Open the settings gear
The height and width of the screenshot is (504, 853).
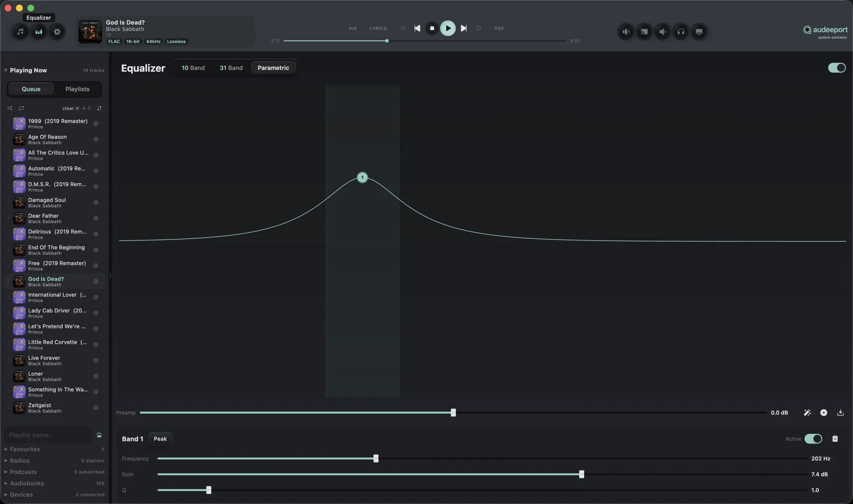coord(57,32)
